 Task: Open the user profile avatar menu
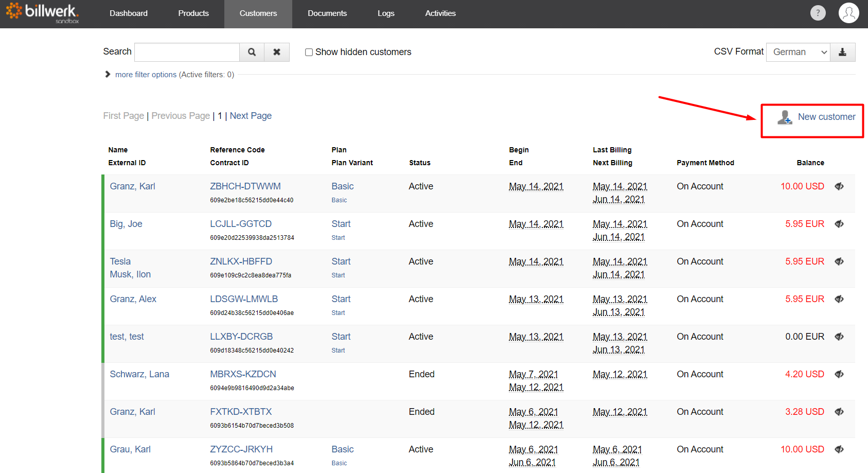[848, 13]
